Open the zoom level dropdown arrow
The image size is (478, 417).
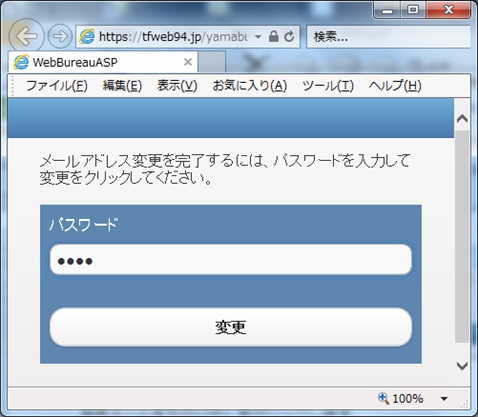(x=444, y=399)
